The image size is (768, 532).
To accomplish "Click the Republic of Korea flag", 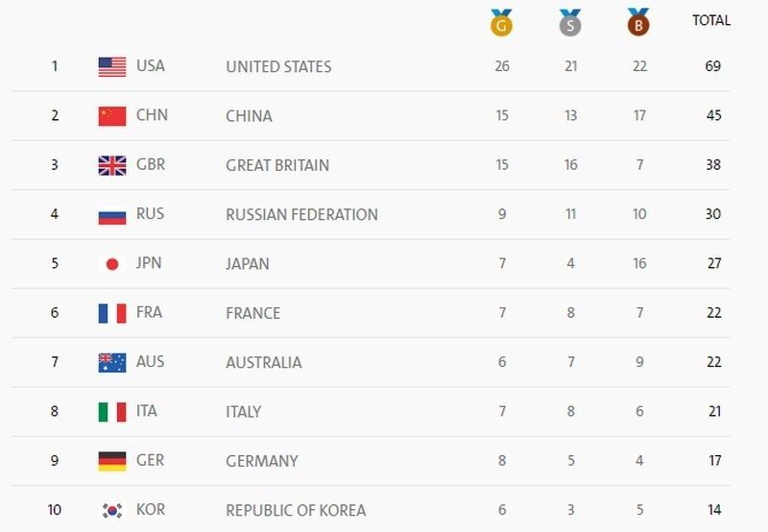I will tap(112, 511).
